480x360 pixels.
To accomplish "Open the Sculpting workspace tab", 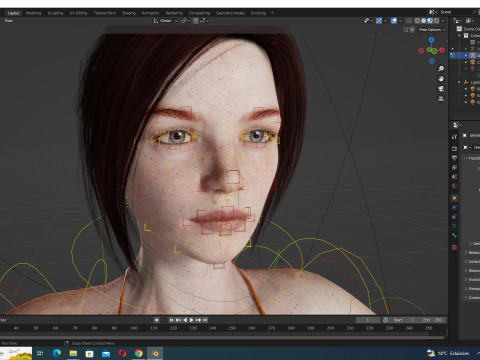I will point(55,13).
